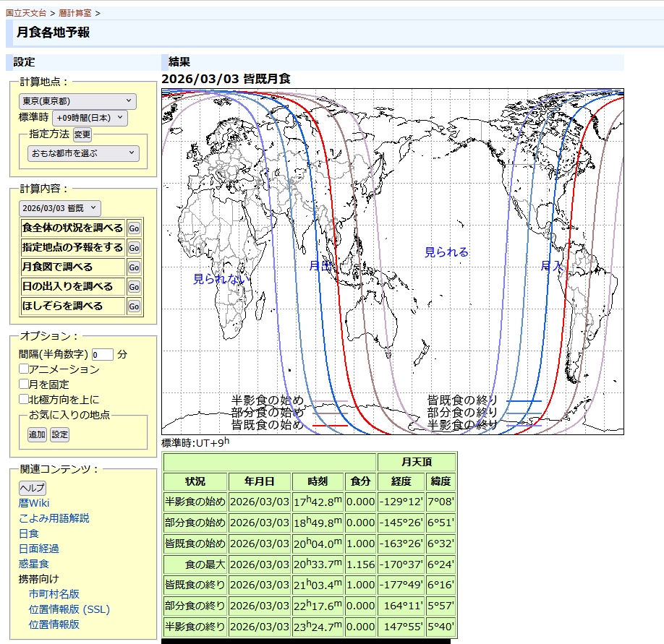Image resolution: width=664 pixels, height=644 pixels.
Task: Click Go button for 指定地点の予報をする
Action: 134,247
